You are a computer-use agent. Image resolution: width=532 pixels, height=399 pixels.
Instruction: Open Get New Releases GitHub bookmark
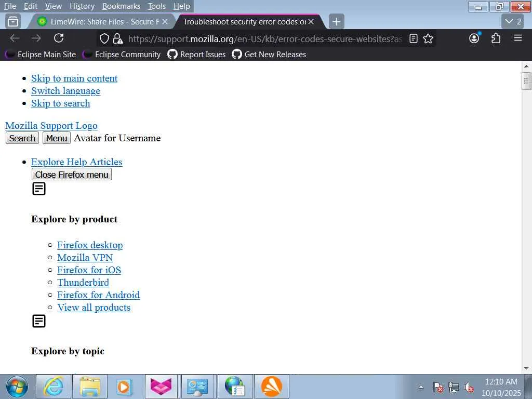269,54
